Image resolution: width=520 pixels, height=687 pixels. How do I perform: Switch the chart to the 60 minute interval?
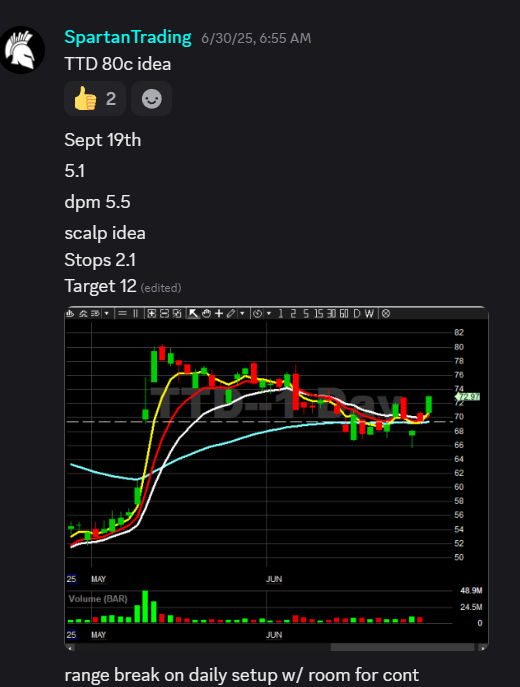click(344, 314)
